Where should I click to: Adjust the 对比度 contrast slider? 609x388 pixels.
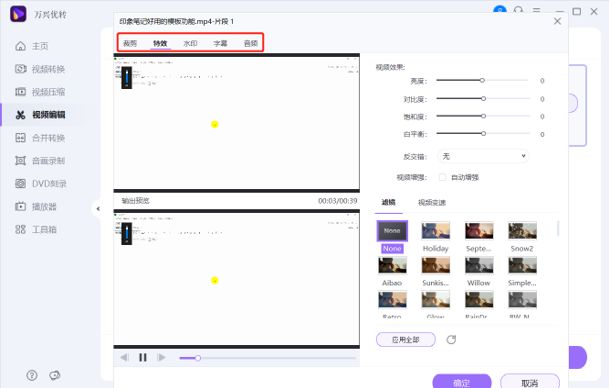pos(483,99)
